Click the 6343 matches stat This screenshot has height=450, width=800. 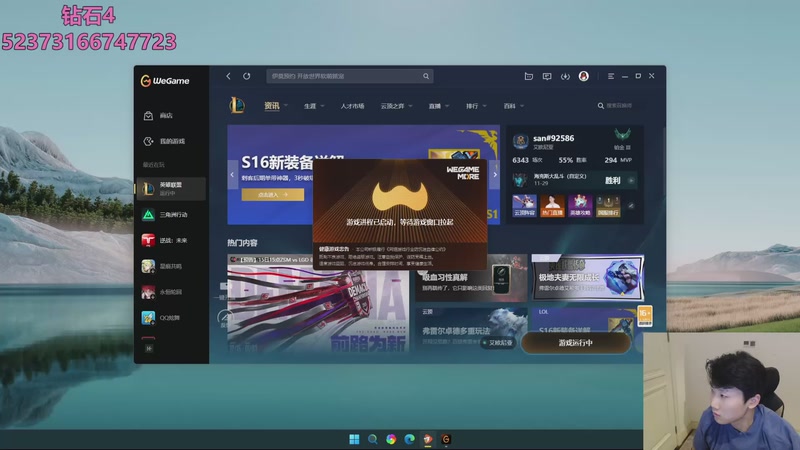[x=527, y=160]
